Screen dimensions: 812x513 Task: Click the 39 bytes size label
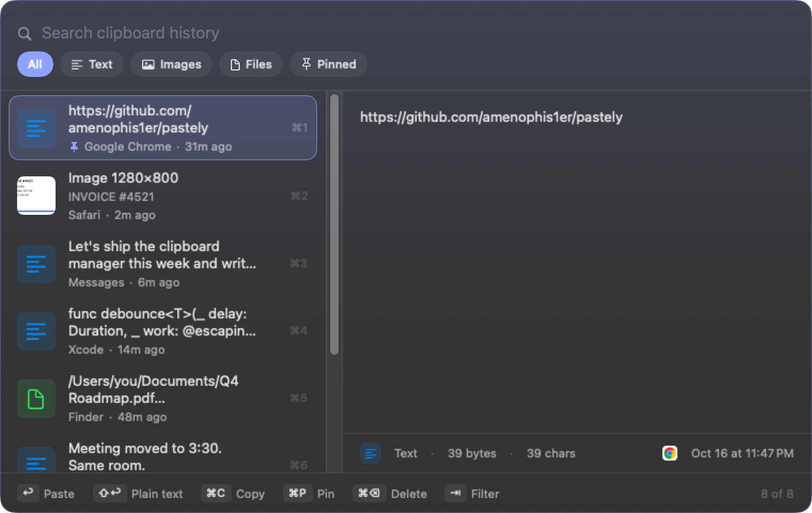(472, 453)
